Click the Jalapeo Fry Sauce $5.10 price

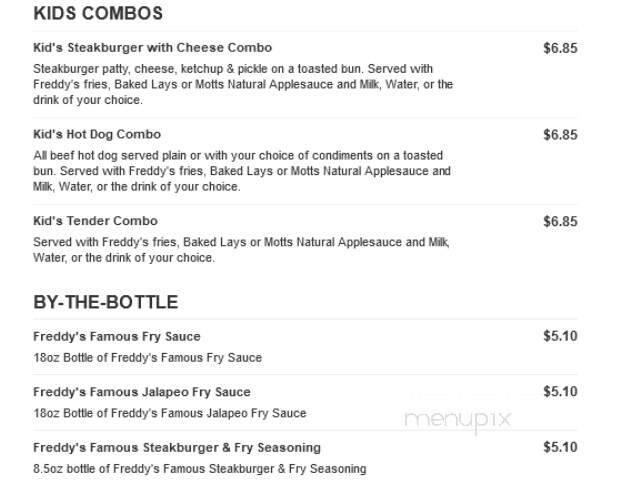click(x=560, y=392)
